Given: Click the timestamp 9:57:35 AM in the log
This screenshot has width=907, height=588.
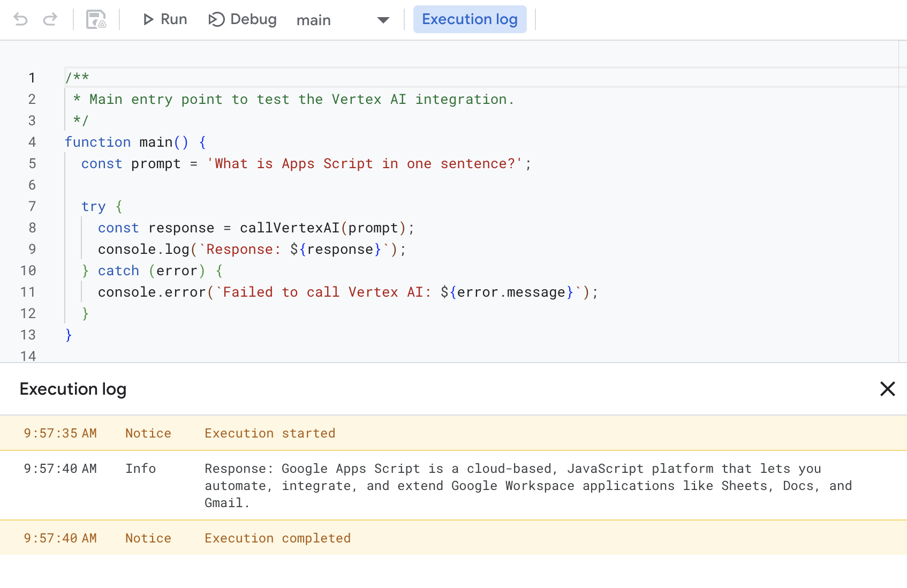Looking at the screenshot, I should coord(60,433).
